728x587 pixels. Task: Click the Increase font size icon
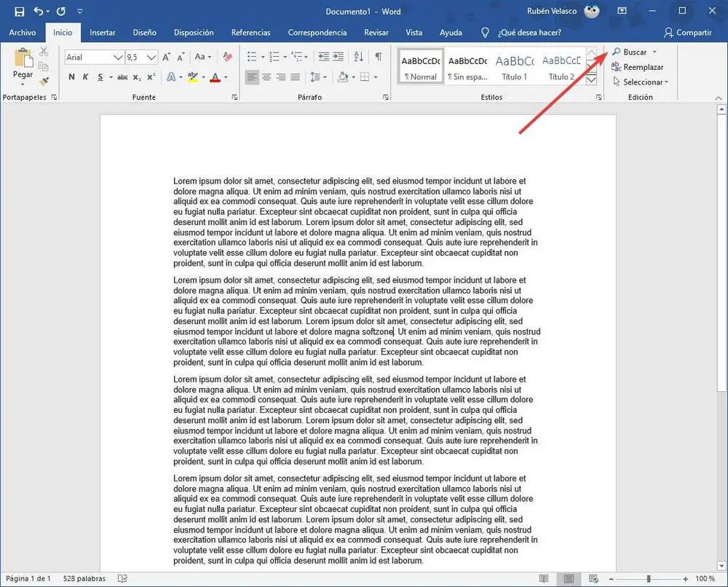click(x=166, y=57)
